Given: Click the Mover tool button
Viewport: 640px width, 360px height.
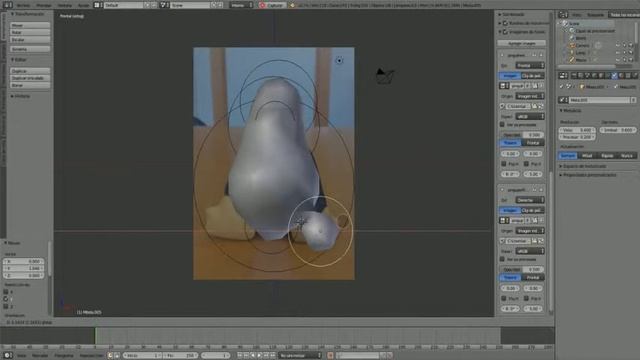Looking at the screenshot, I should [30, 25].
